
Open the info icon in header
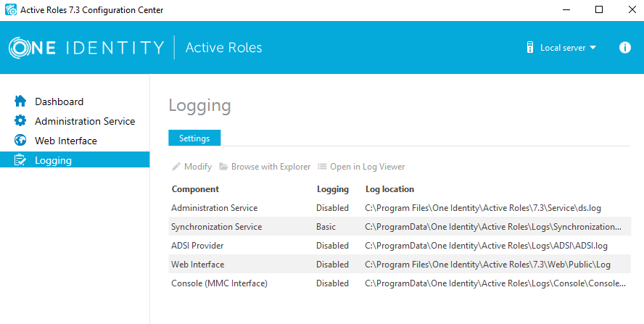point(624,48)
